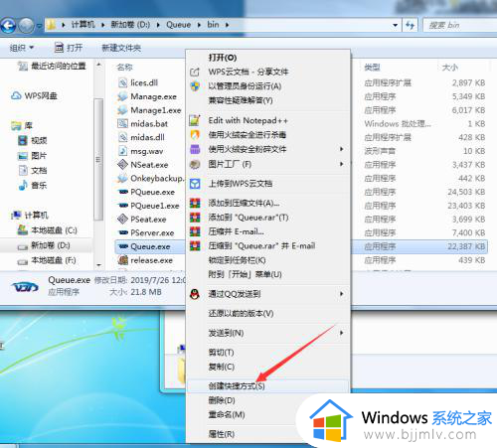497x448 pixels.
Task: Select WPS网盘 in navigation pane
Action: click(x=35, y=96)
